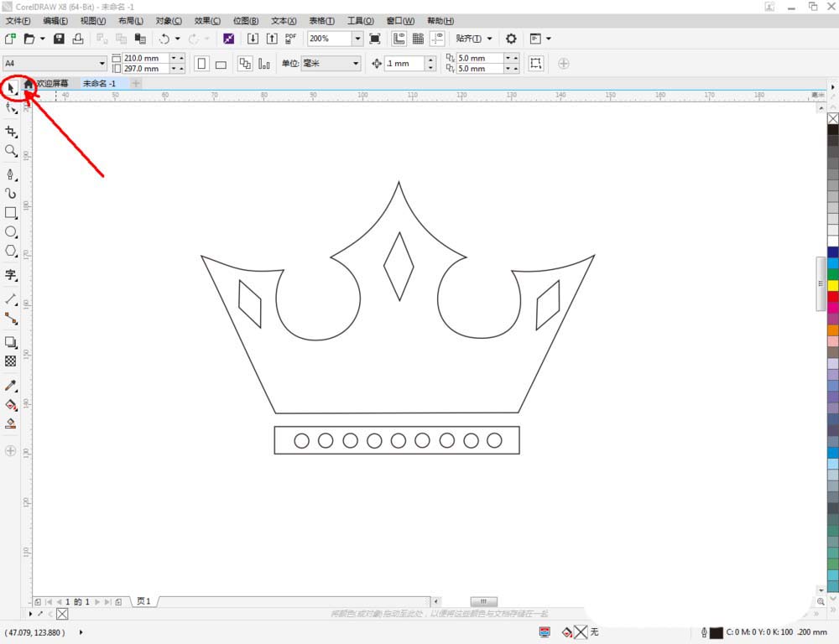Select the Connector line tool
The height and width of the screenshot is (644, 839).
click(11, 319)
